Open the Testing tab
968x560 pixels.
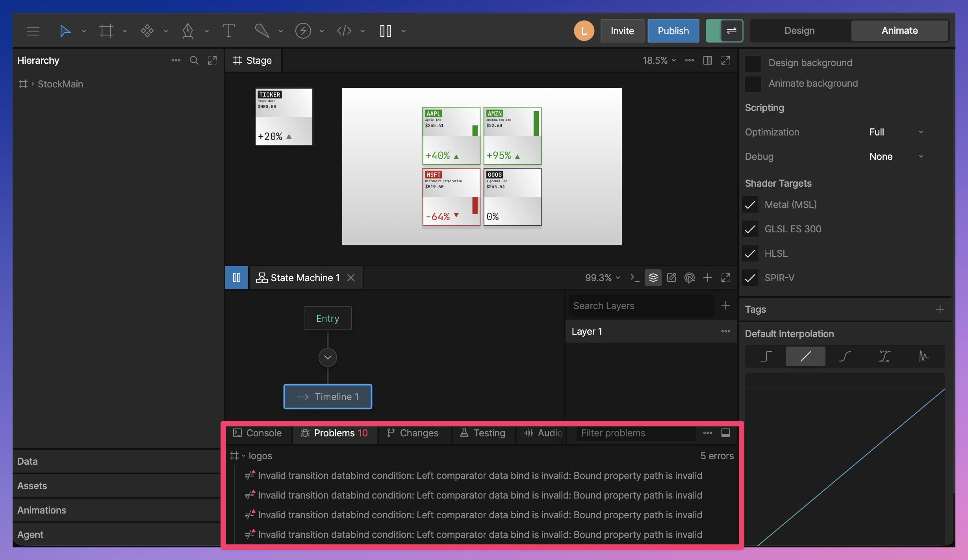click(x=483, y=433)
